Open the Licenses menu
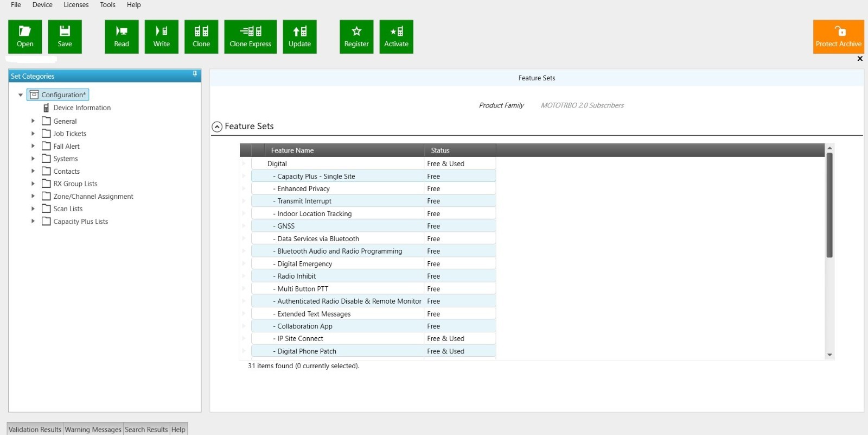The height and width of the screenshot is (435, 868). 76,5
